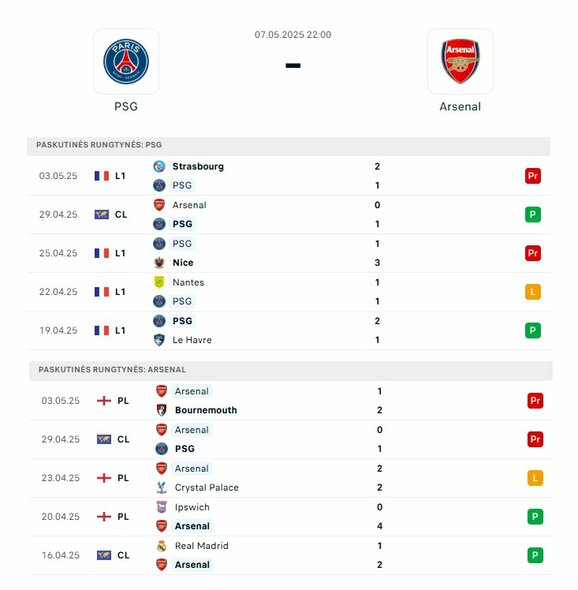Screen dimensions: 578x590
Task: Click the match date 07.05.2025 22:00
Action: click(293, 35)
